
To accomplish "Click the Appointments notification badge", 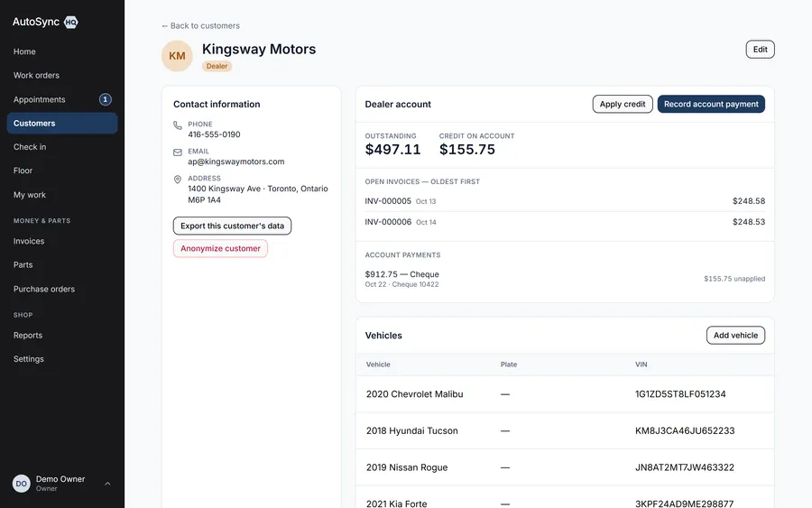I will click(x=106, y=99).
